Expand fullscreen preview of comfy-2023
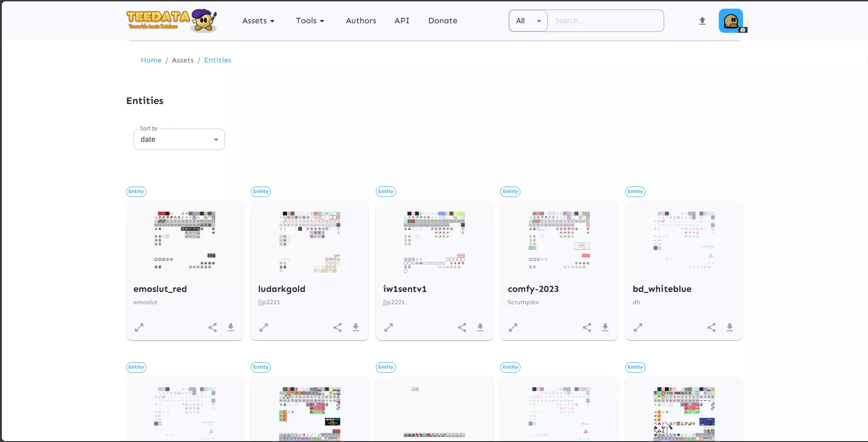Viewport: 868px width, 442px height. (x=513, y=328)
